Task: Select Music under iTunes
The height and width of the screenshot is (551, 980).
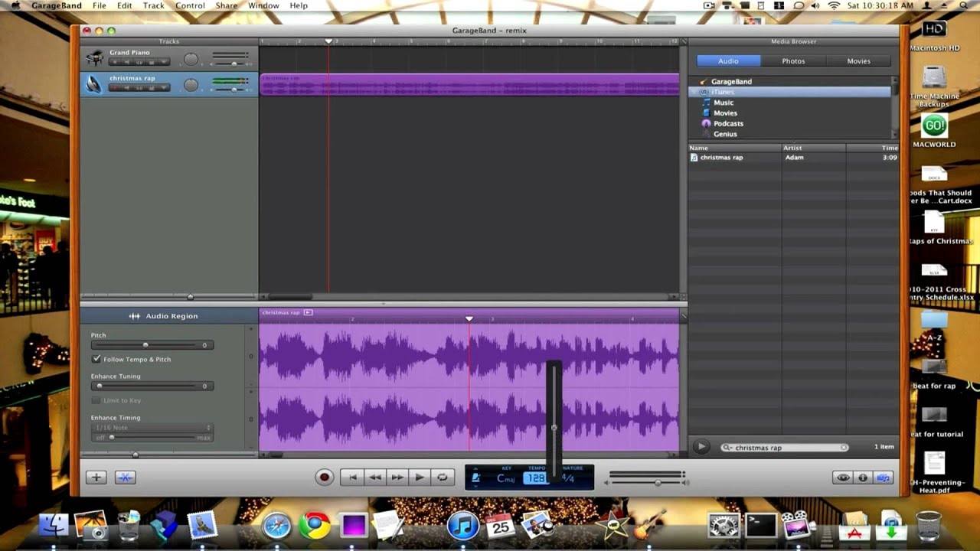Action: [724, 103]
